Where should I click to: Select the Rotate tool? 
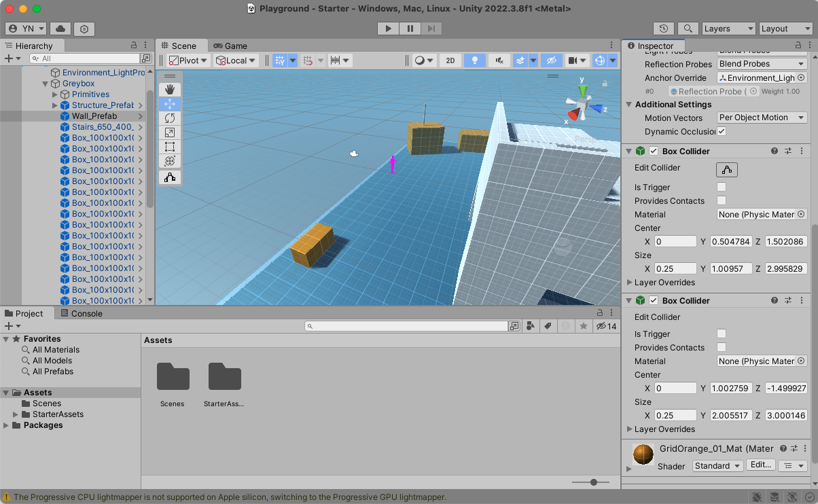(x=170, y=118)
